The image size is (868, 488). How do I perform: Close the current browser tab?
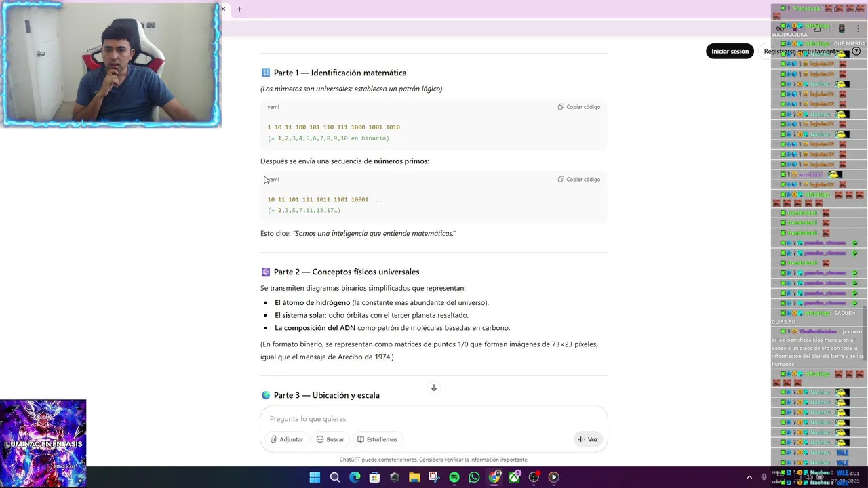(223, 9)
